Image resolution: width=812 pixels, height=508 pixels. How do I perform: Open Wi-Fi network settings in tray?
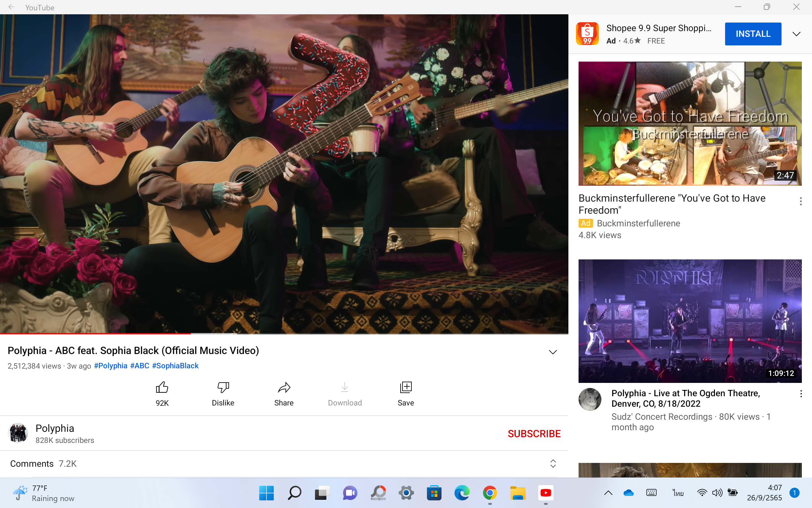pos(702,493)
